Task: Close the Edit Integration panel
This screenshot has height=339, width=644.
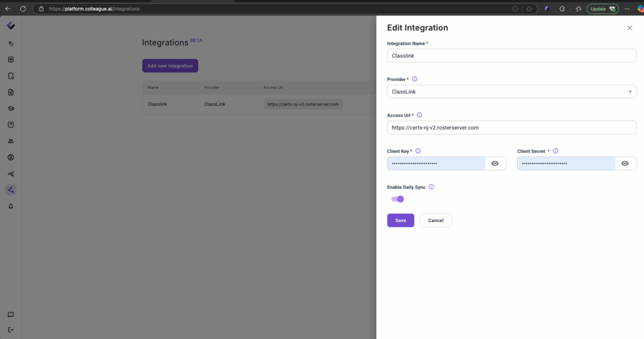Action: click(630, 28)
